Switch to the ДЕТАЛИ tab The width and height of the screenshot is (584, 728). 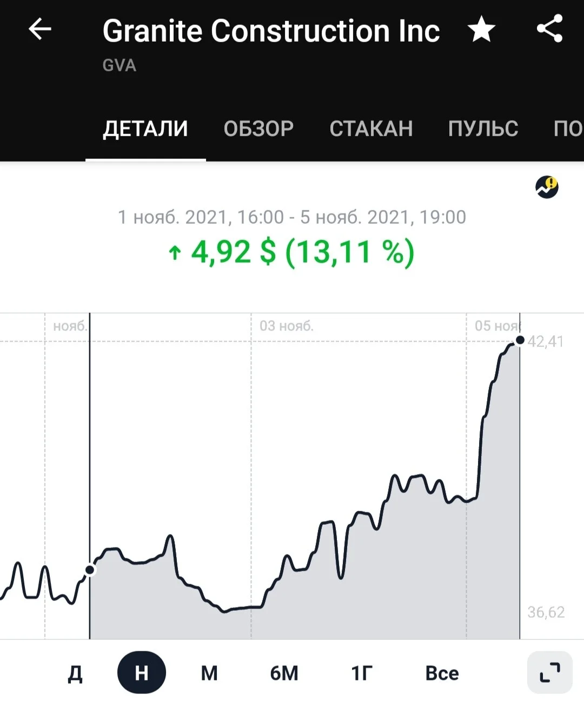pos(145,129)
